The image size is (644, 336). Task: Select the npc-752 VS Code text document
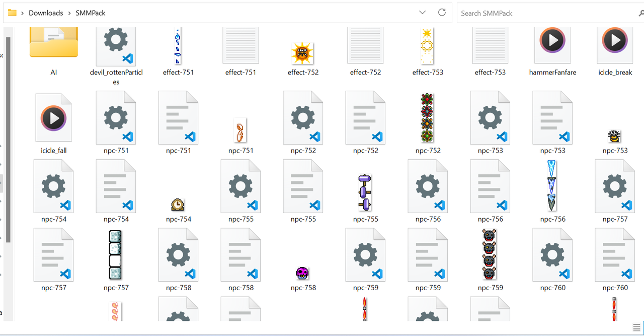pyautogui.click(x=366, y=118)
